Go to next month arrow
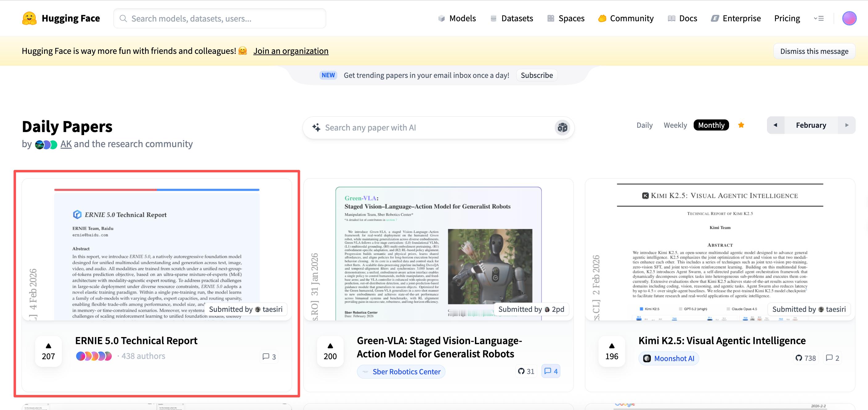Viewport: 868px width, 410px height. coord(847,125)
